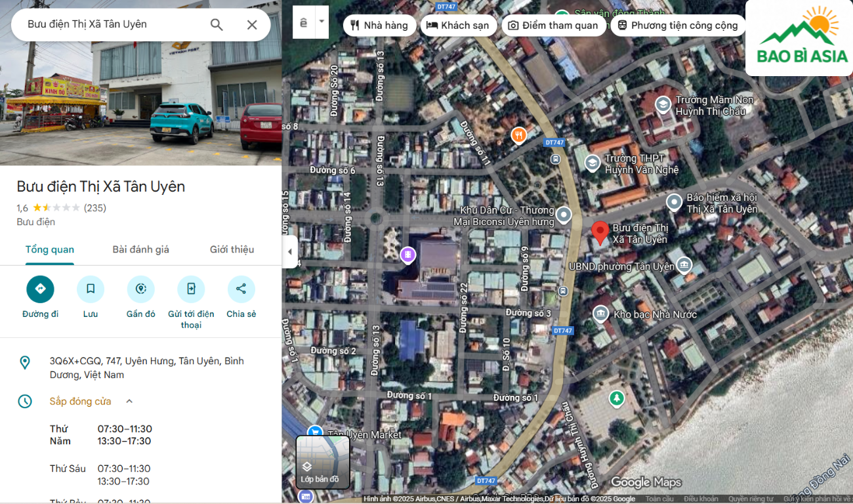853x504 pixels.
Task: Filter map by Khách sạn
Action: click(x=458, y=26)
